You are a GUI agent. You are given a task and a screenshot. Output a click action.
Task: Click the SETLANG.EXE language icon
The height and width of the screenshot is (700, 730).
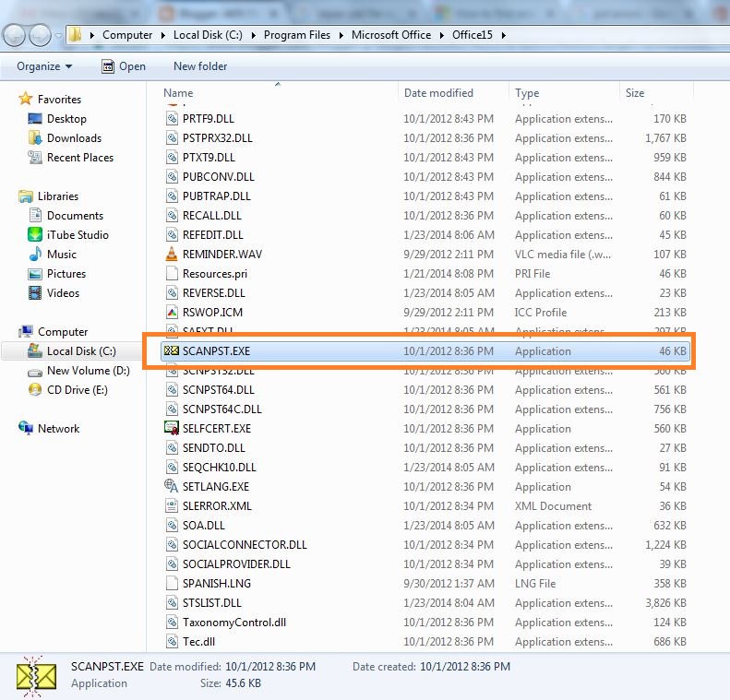[172, 486]
